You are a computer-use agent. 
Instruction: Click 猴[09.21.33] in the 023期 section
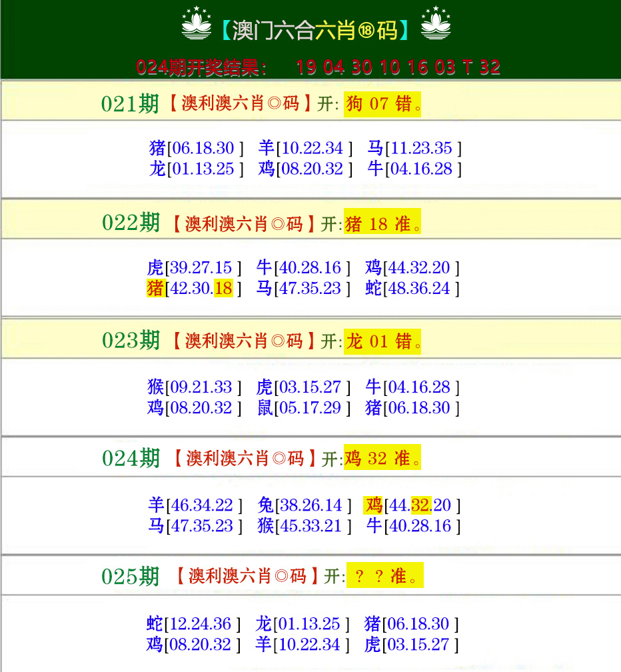[194, 387]
